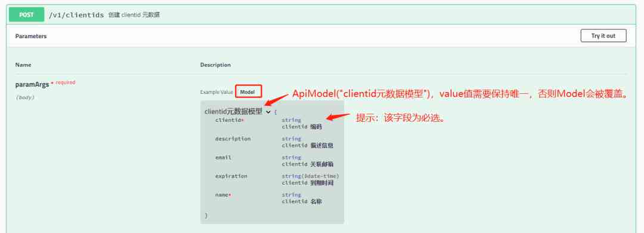Click the description field name
The width and height of the screenshot is (644, 233).
pyautogui.click(x=233, y=139)
